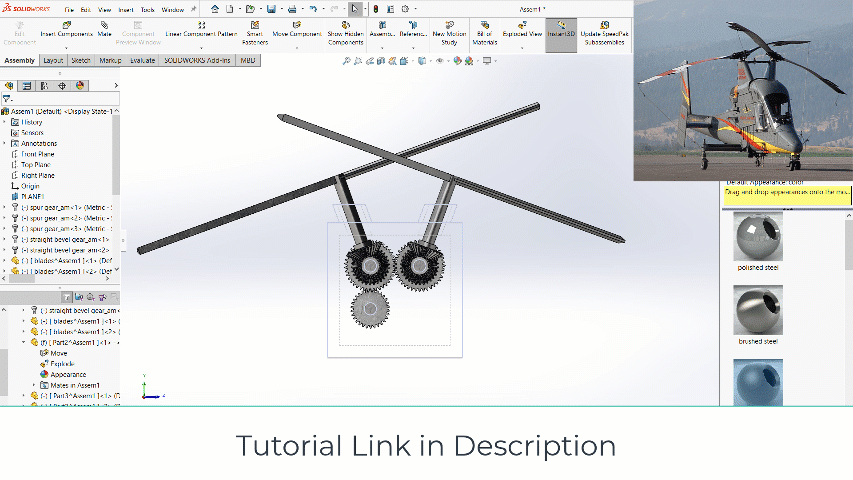Create a new document via New icon
This screenshot has width=853, height=480.
(x=230, y=9)
